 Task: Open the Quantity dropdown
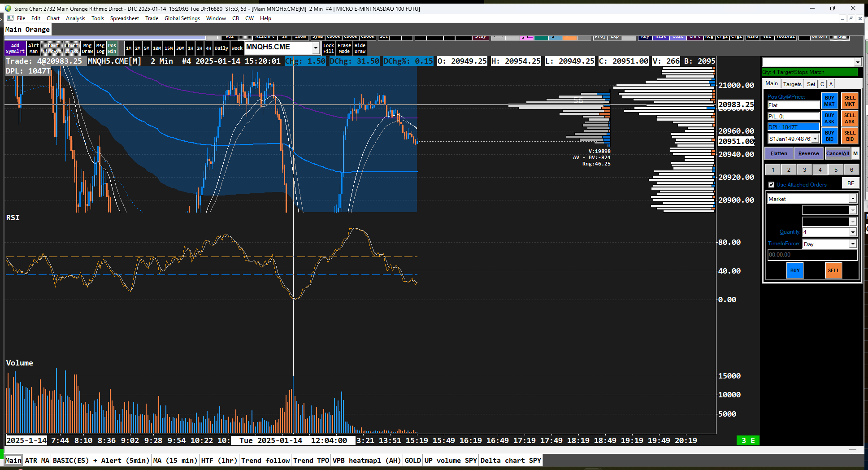[x=853, y=232]
